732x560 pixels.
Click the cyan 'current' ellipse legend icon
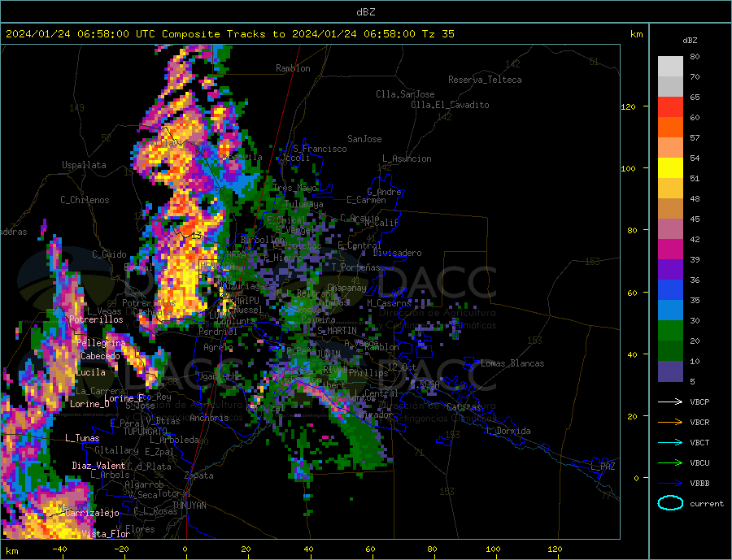(x=670, y=503)
